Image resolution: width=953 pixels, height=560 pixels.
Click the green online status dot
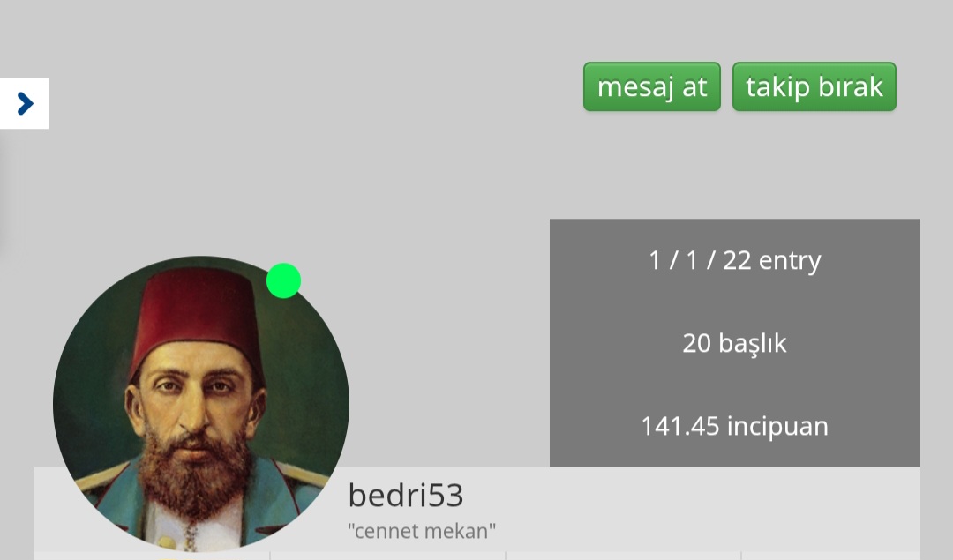pos(284,280)
